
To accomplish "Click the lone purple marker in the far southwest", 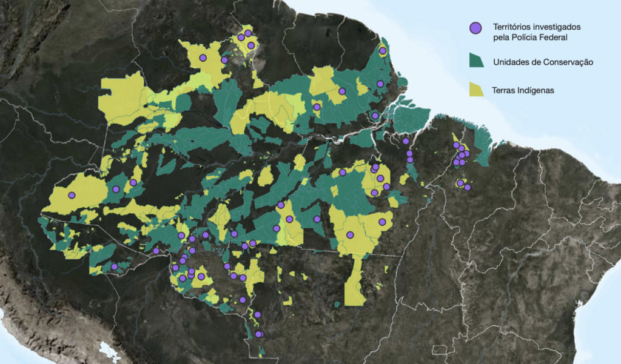I will pos(115,266).
